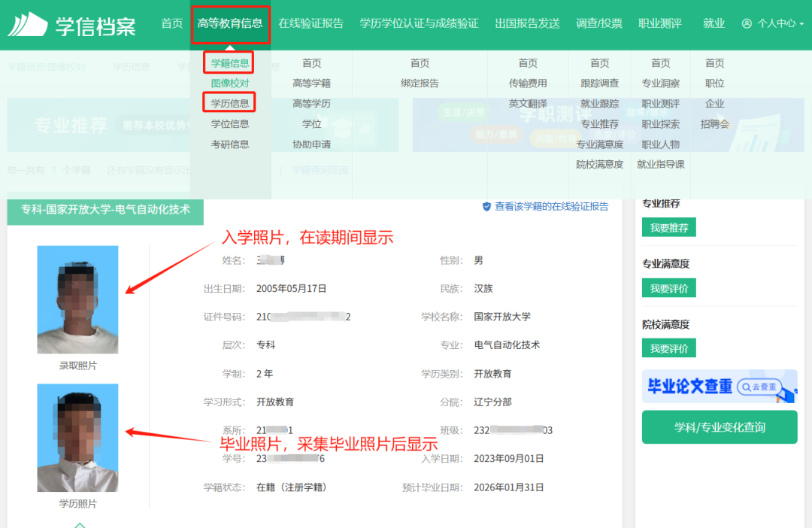Click the major value 电气自动化技术

point(507,345)
